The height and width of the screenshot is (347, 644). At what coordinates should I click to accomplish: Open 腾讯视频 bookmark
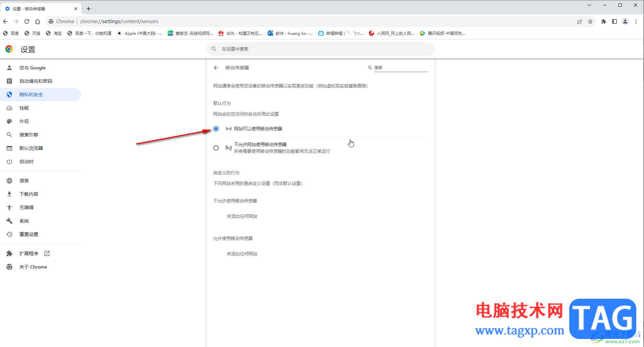tap(442, 33)
